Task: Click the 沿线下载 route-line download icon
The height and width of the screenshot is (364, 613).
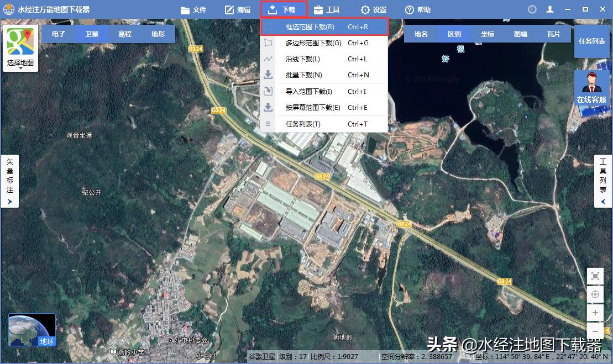Action: pos(269,59)
